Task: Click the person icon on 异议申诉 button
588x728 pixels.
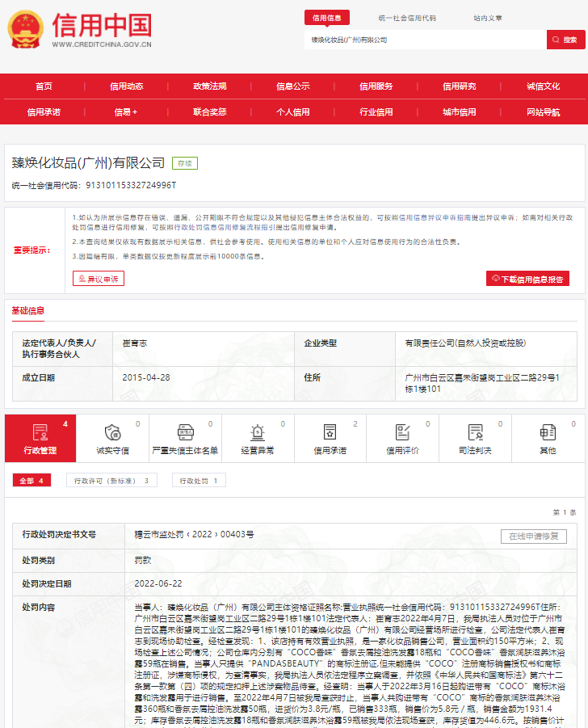Action: click(82, 279)
